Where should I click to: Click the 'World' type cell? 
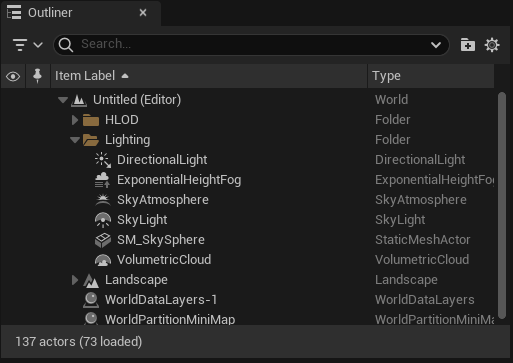[391, 100]
